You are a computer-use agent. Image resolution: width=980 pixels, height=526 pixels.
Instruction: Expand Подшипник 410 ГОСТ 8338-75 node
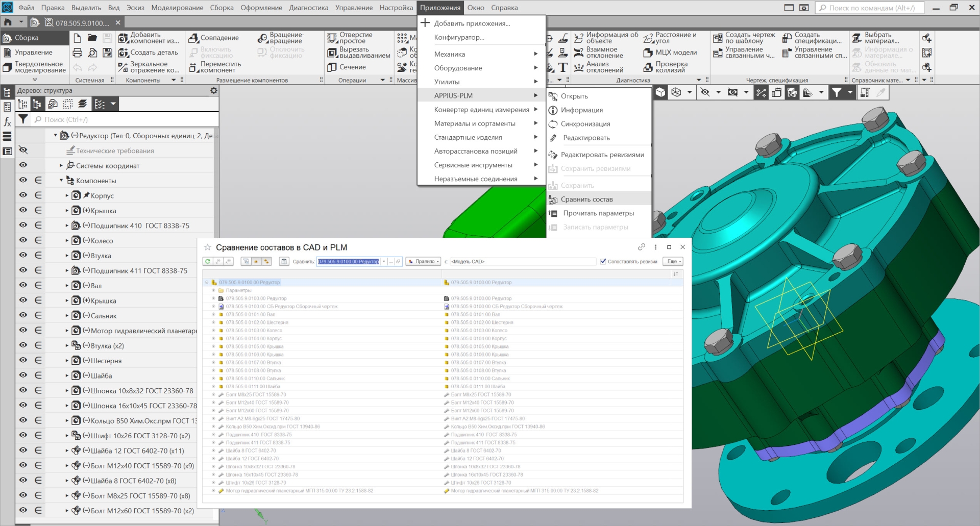point(67,226)
